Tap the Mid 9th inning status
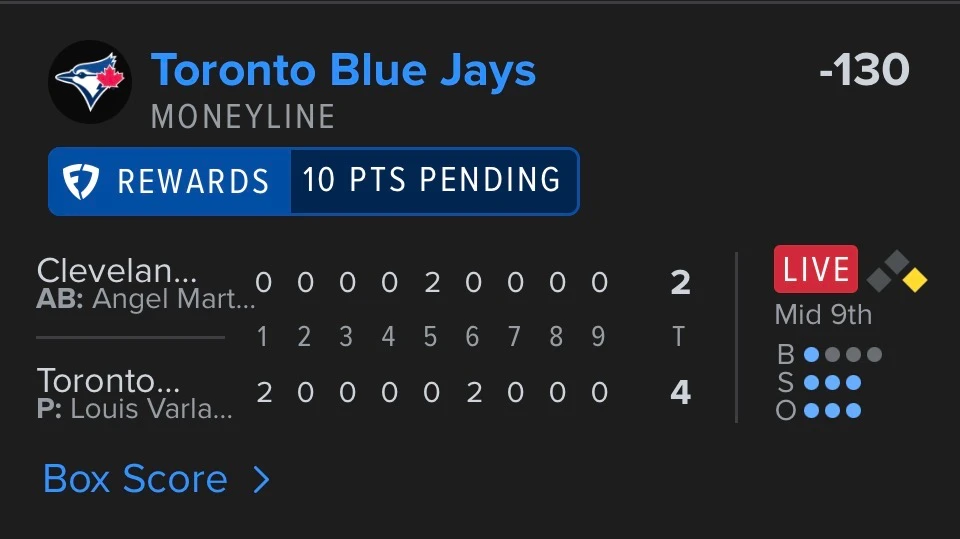 pyautogui.click(x=823, y=315)
